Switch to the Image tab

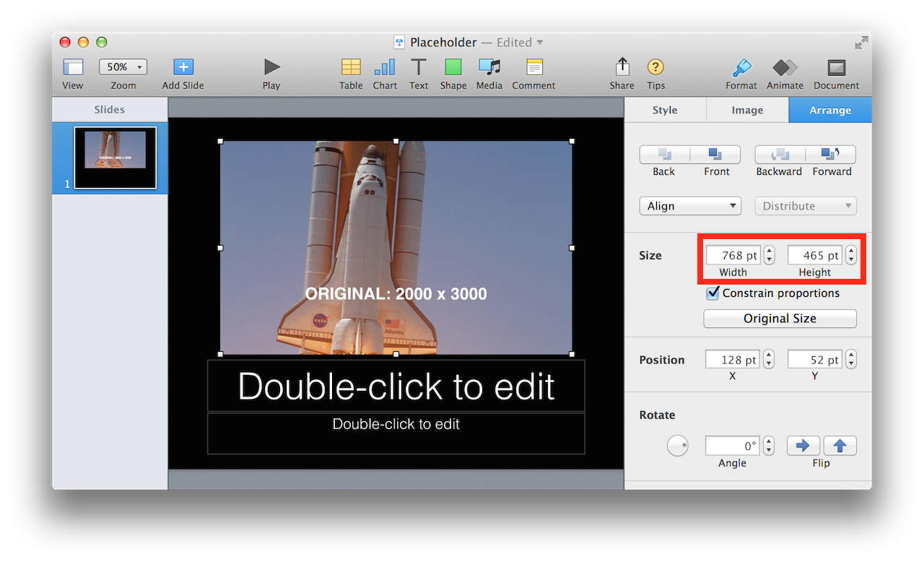tap(747, 110)
